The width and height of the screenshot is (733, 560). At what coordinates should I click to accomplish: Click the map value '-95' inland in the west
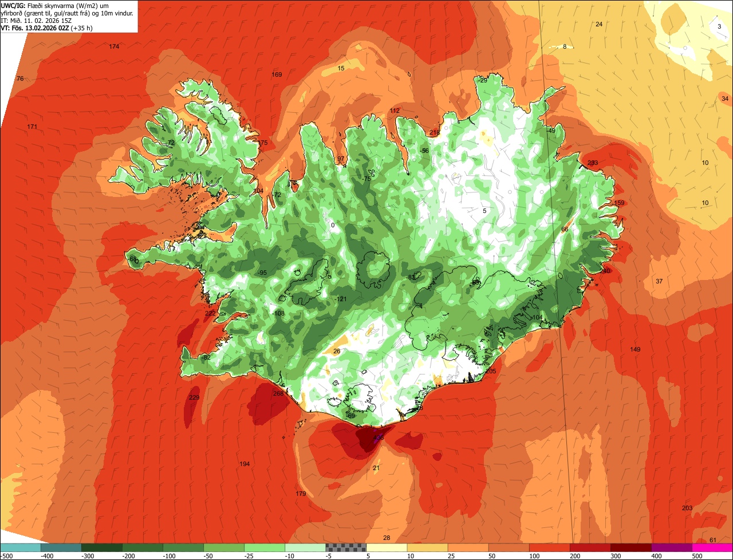pyautogui.click(x=262, y=273)
